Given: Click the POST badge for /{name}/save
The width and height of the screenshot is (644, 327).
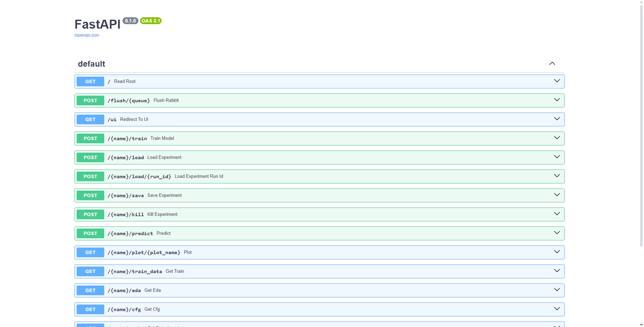Looking at the screenshot, I should pos(90,195).
